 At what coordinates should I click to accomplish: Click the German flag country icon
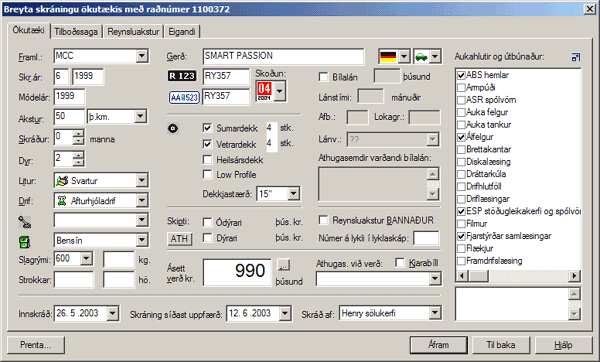coord(388,57)
